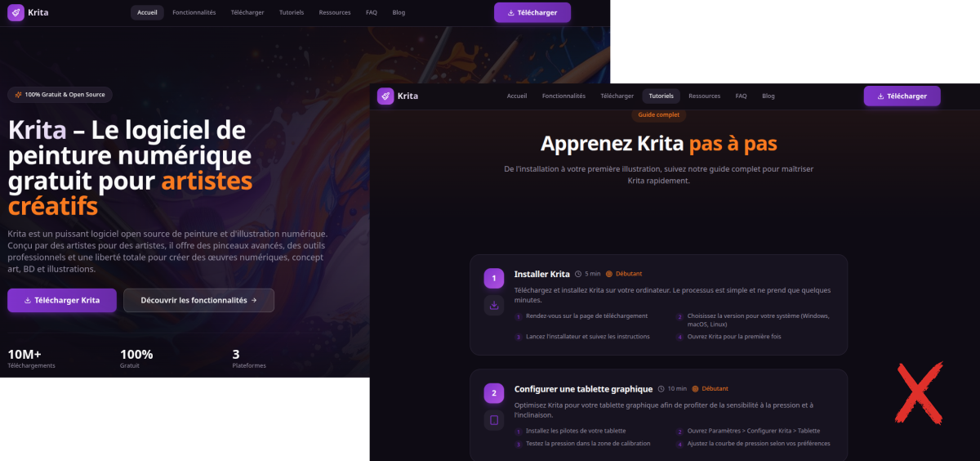
Task: Click the 'Apprenez Krita pas à pas' heading
Action: click(659, 144)
